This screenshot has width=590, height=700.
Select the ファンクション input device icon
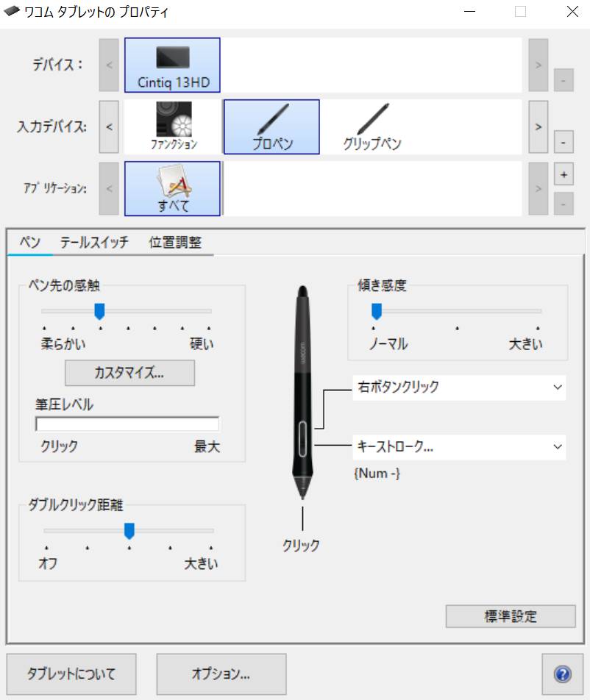pos(174,126)
